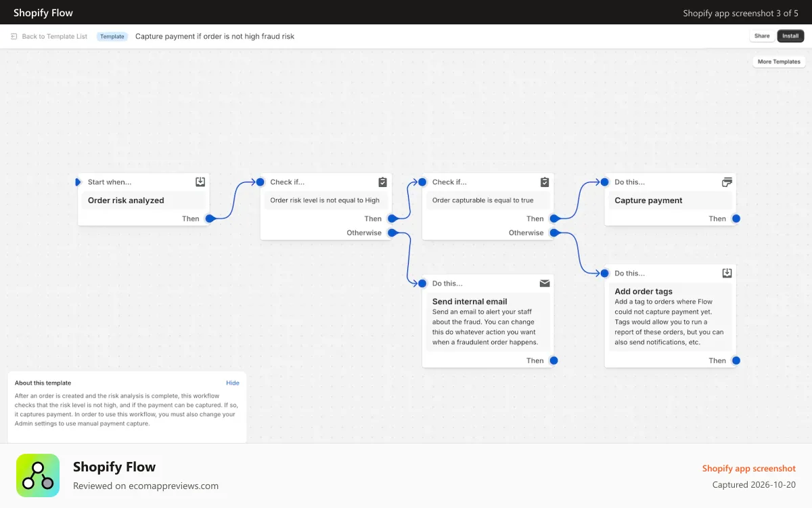Click the Send internal email description text

(485, 327)
